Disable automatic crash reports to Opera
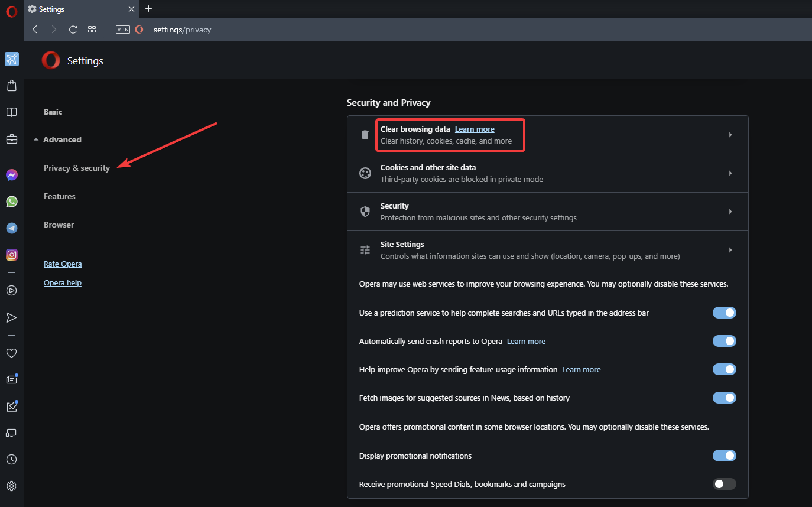Image resolution: width=812 pixels, height=507 pixels. [x=725, y=341]
